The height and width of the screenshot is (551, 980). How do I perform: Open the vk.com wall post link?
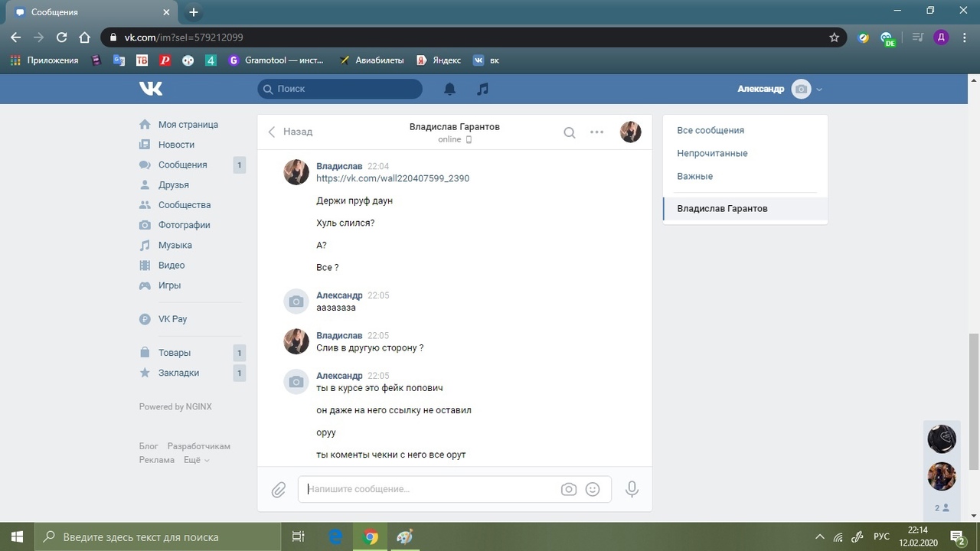pyautogui.click(x=393, y=178)
